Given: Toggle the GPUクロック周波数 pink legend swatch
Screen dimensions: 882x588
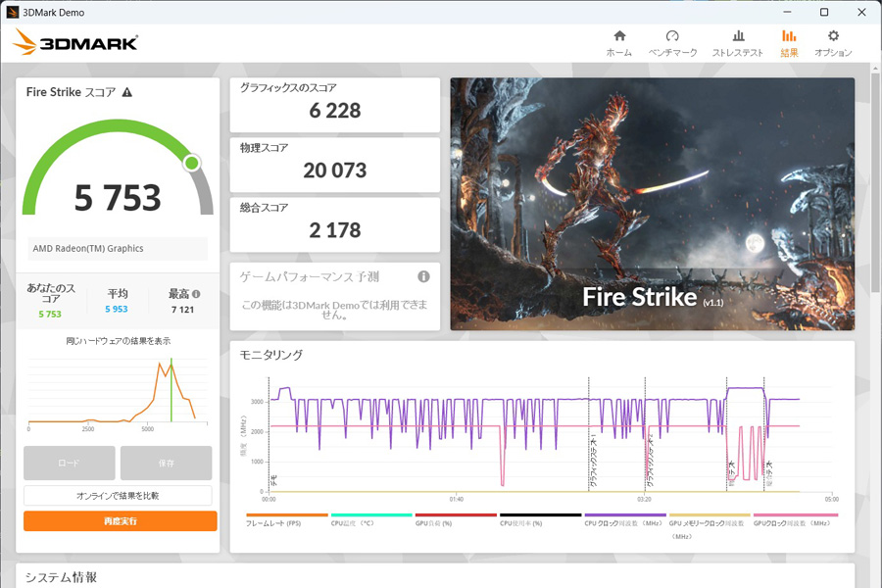Looking at the screenshot, I should pyautogui.click(x=796, y=514).
